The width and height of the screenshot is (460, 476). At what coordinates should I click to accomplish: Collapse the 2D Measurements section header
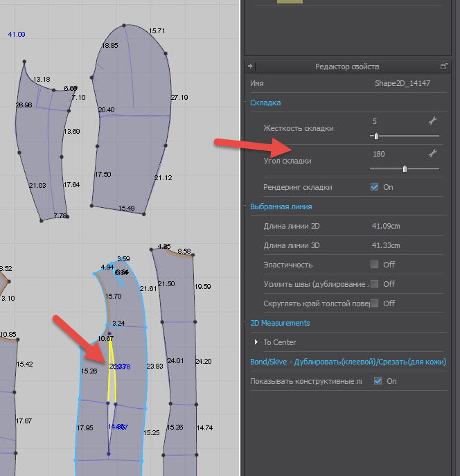[280, 323]
